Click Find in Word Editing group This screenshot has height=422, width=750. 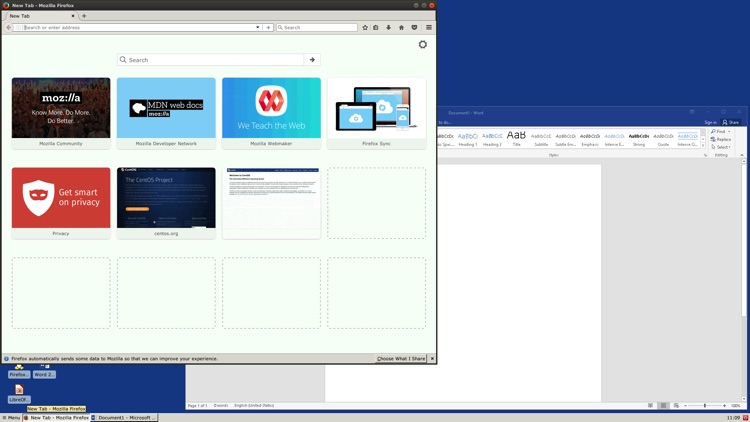718,132
